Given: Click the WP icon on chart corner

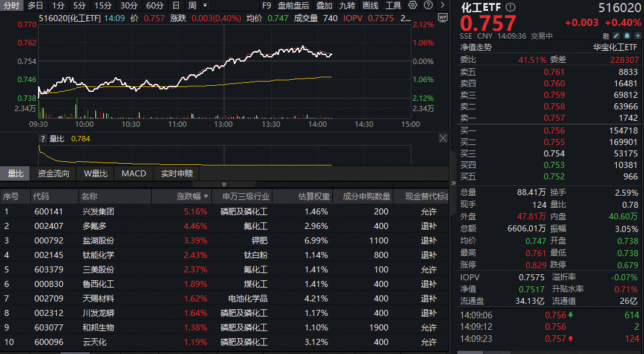Looking at the screenshot, I should click(x=442, y=18).
